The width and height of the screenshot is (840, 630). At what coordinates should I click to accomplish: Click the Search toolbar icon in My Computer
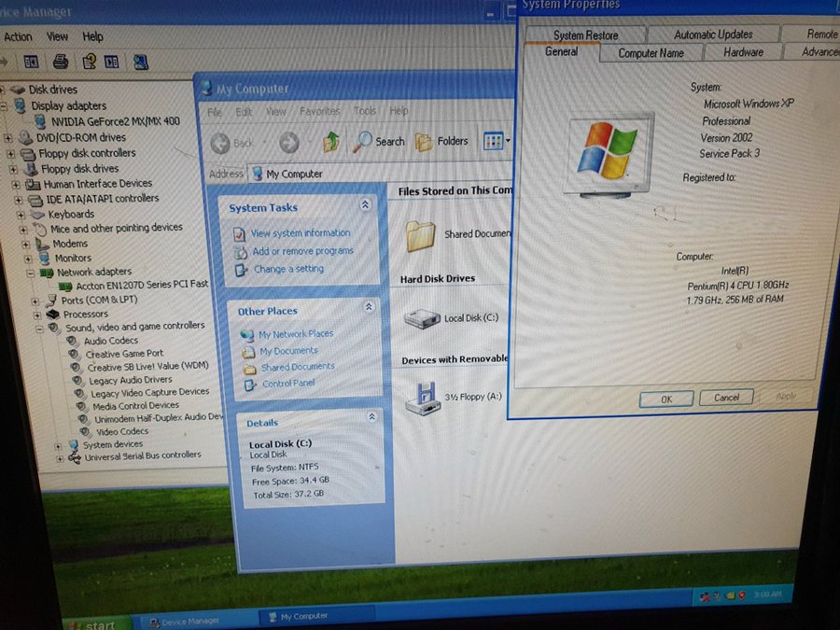click(378, 142)
